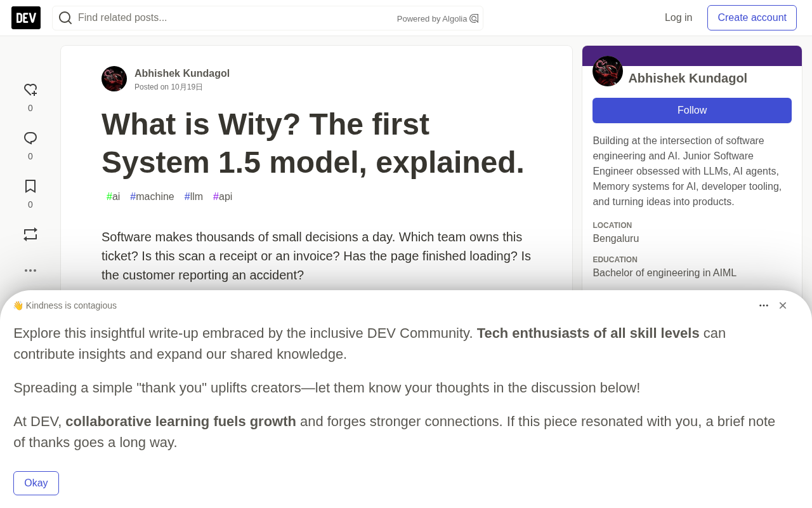Click the Powered by Algolia text
The width and height of the screenshot is (812, 508).
point(432,19)
